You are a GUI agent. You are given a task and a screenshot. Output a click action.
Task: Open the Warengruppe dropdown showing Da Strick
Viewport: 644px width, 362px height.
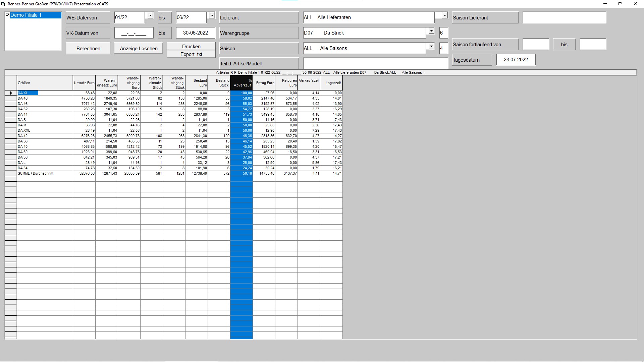(431, 31)
